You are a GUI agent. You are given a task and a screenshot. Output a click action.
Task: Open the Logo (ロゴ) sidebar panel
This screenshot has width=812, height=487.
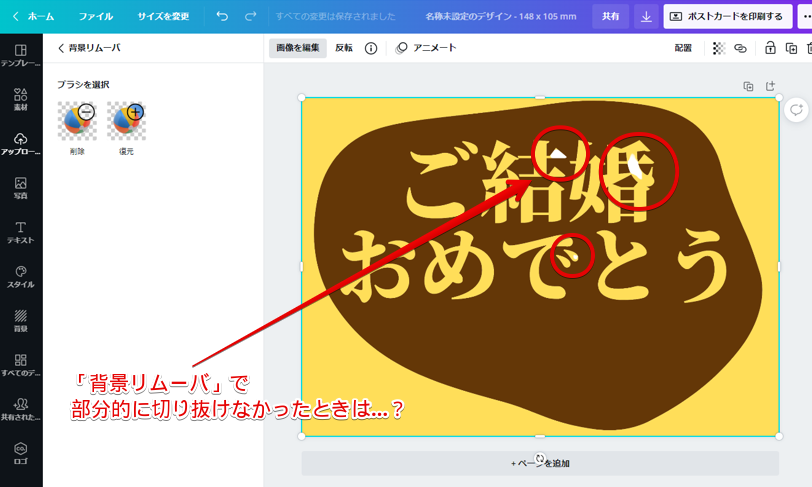pyautogui.click(x=21, y=453)
